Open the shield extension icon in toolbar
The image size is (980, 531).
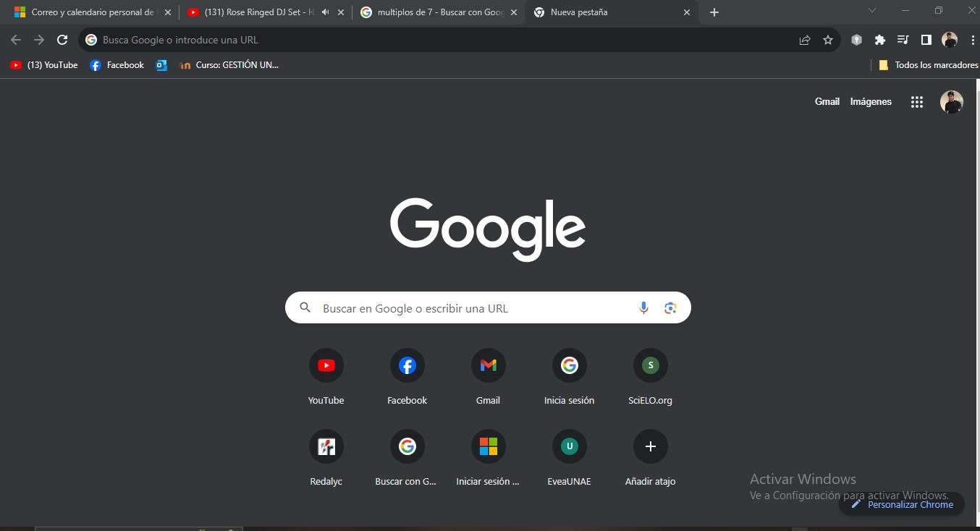857,40
